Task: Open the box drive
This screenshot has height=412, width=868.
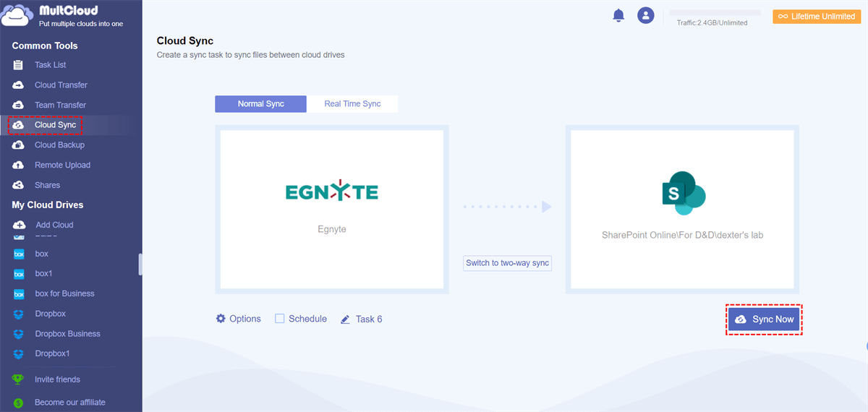Action: coord(42,254)
